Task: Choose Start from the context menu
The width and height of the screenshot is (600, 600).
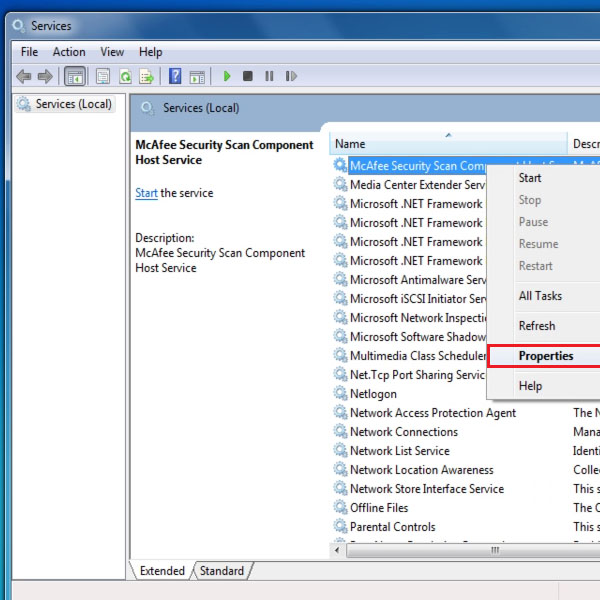Action: pos(545,178)
